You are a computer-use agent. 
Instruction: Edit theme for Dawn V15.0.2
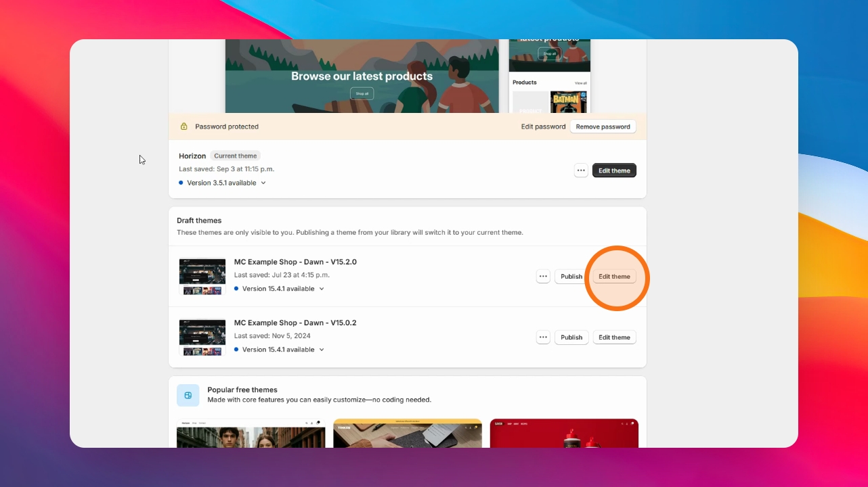(614, 337)
